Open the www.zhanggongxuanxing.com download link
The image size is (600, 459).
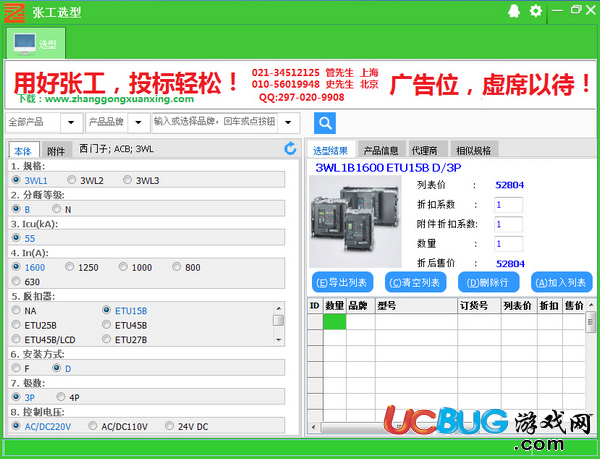point(119,99)
